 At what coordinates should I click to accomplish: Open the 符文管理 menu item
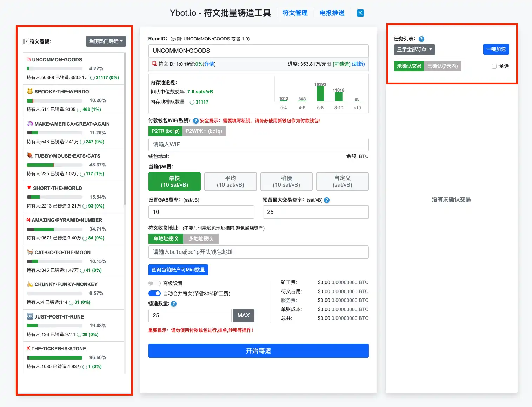click(295, 13)
